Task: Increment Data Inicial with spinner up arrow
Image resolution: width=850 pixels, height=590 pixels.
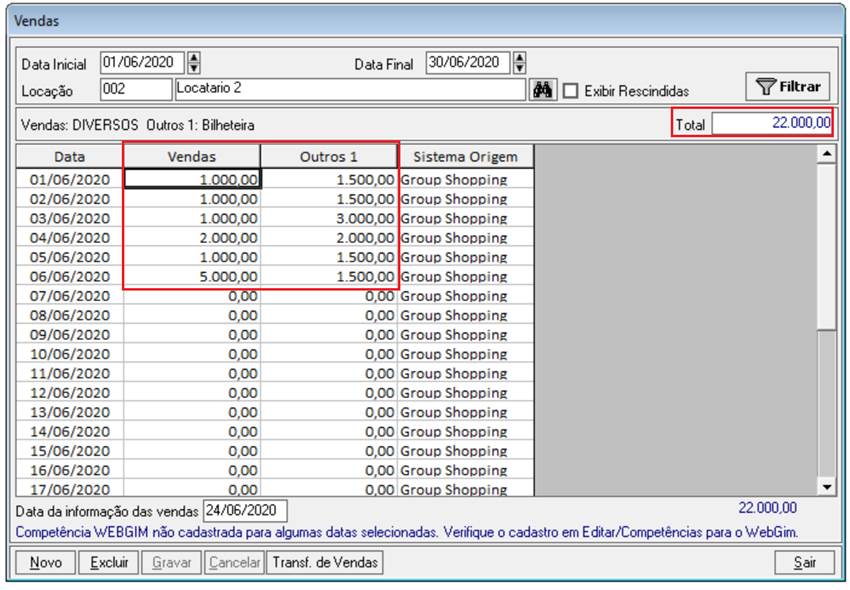Action: point(194,57)
